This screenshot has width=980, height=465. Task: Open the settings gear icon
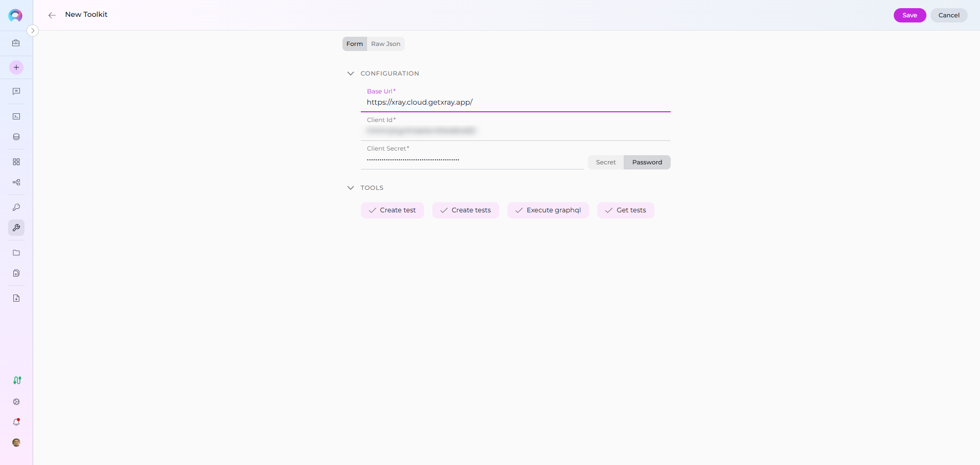click(x=16, y=402)
